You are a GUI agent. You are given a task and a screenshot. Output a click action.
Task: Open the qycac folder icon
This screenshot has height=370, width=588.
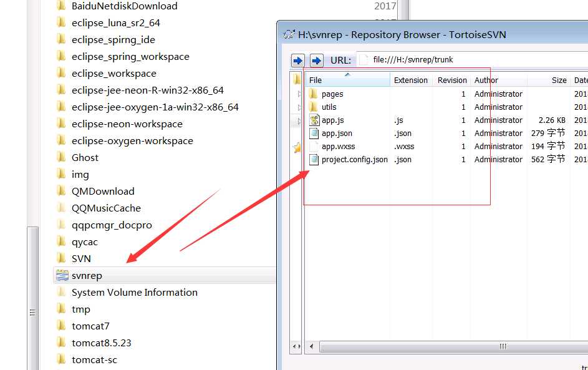(x=62, y=241)
